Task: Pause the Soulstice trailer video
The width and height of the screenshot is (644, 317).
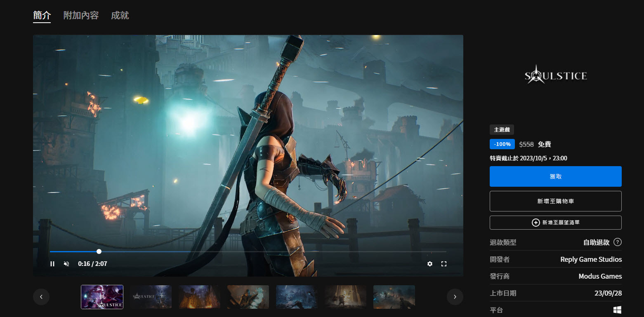Action: point(52,264)
